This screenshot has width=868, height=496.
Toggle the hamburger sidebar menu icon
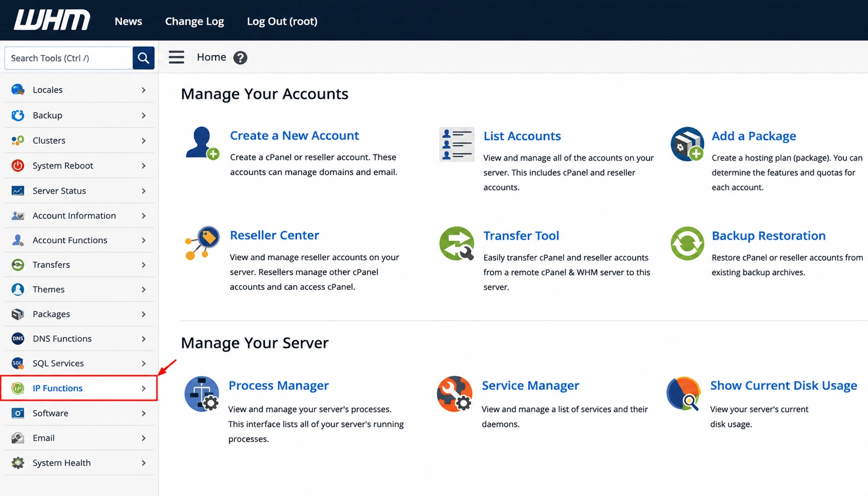[176, 57]
